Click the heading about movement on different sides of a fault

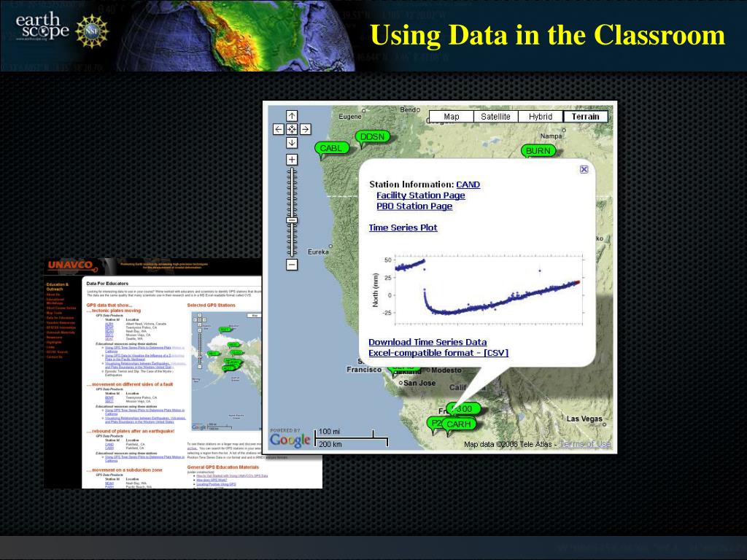click(130, 384)
